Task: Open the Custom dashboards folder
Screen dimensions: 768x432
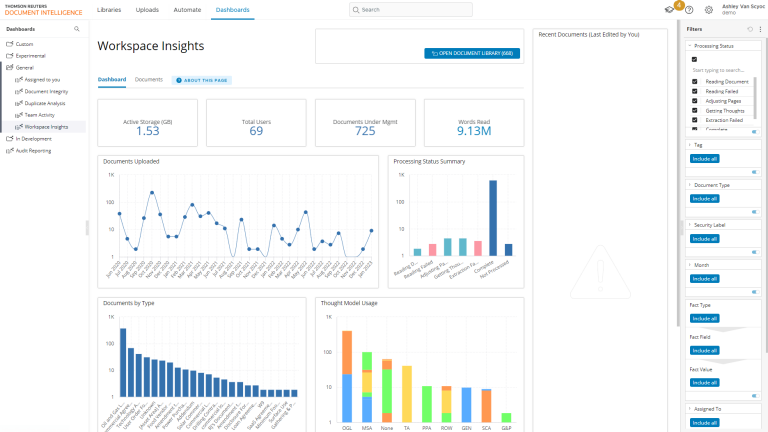Action: [x=25, y=44]
